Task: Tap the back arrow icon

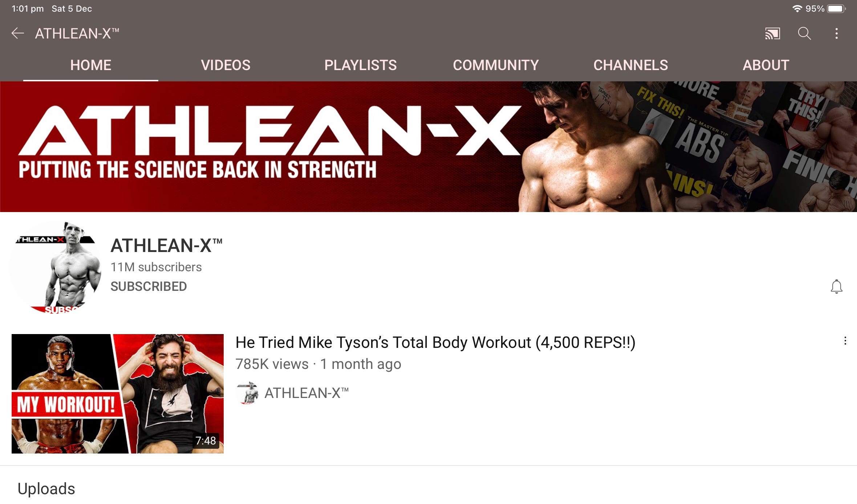Action: (18, 33)
